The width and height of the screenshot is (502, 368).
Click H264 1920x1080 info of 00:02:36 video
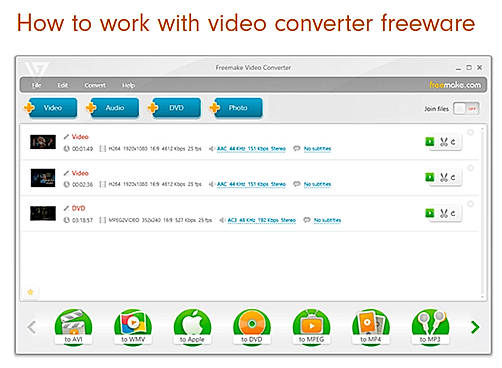coord(155,184)
